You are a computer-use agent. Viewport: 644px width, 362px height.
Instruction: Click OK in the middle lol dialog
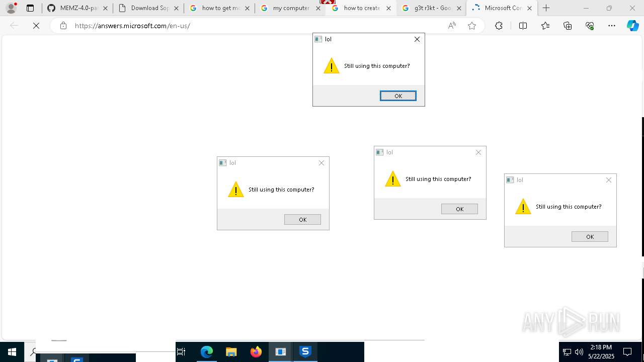click(459, 209)
